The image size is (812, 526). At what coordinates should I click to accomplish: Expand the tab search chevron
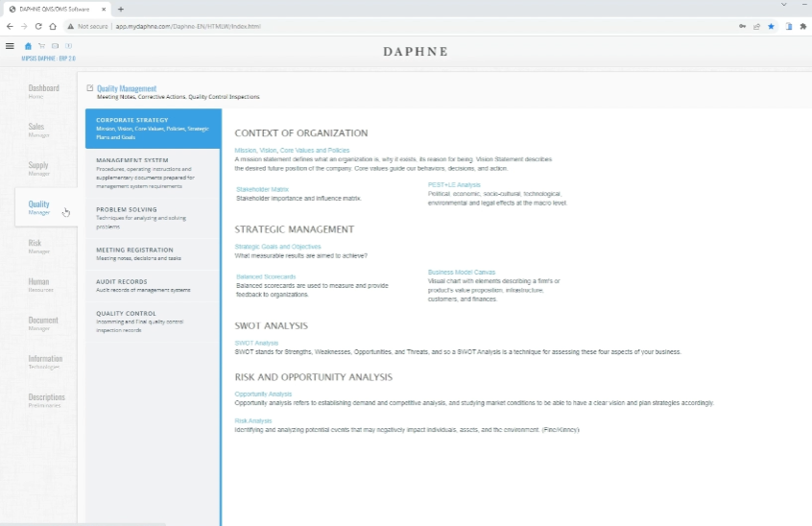pyautogui.click(x=783, y=4)
